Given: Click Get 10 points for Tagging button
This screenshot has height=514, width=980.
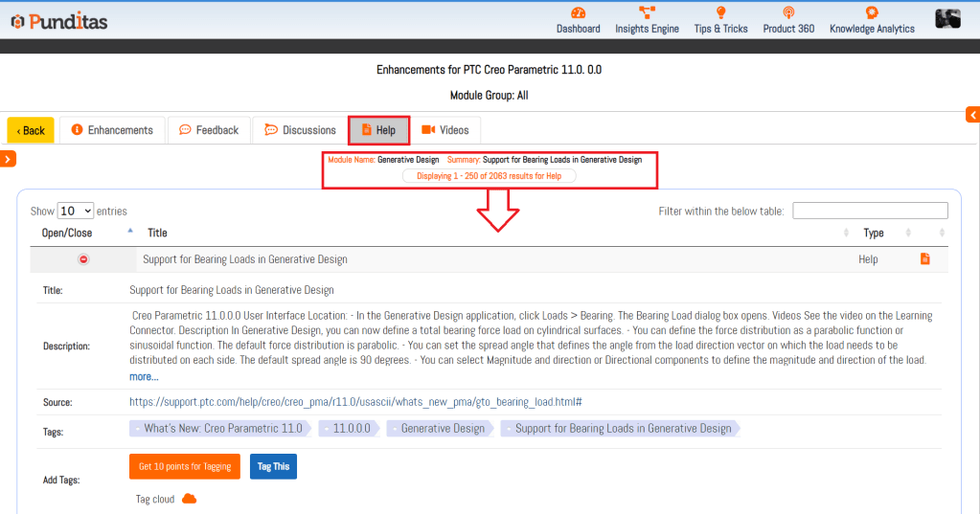Looking at the screenshot, I should [185, 466].
